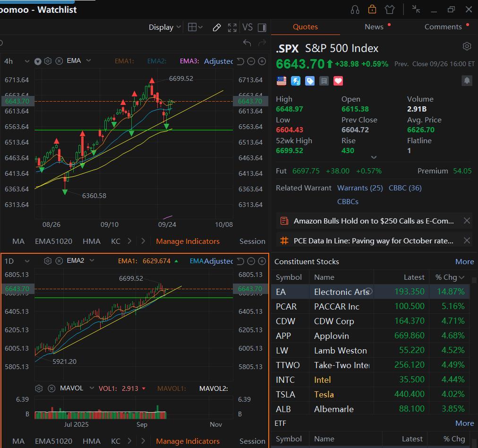The image size is (478, 448).
Task: Open the Warrants (25) link
Action: pos(360,188)
